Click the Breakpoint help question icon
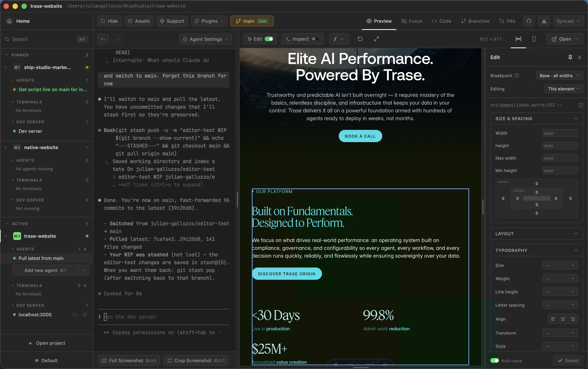 click(517, 75)
